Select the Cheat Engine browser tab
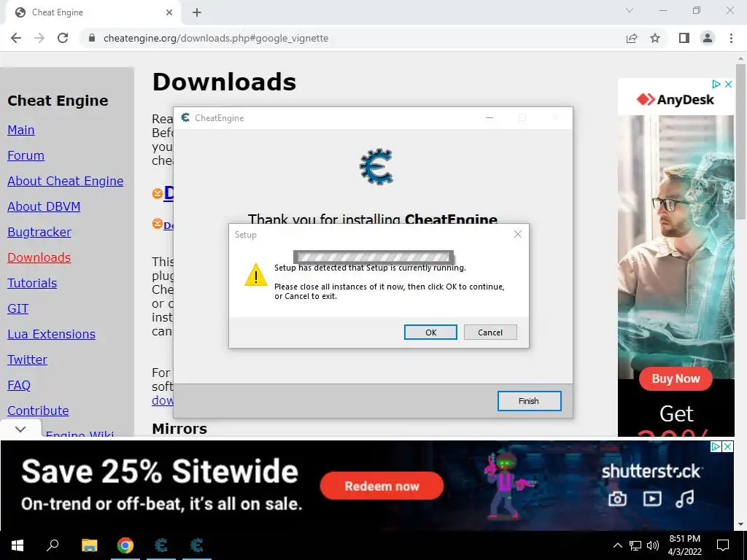This screenshot has width=747, height=560. click(x=93, y=12)
